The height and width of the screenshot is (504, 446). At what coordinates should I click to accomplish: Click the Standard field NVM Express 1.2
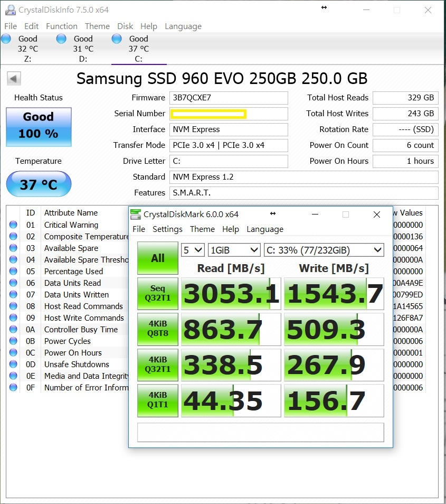coord(304,177)
